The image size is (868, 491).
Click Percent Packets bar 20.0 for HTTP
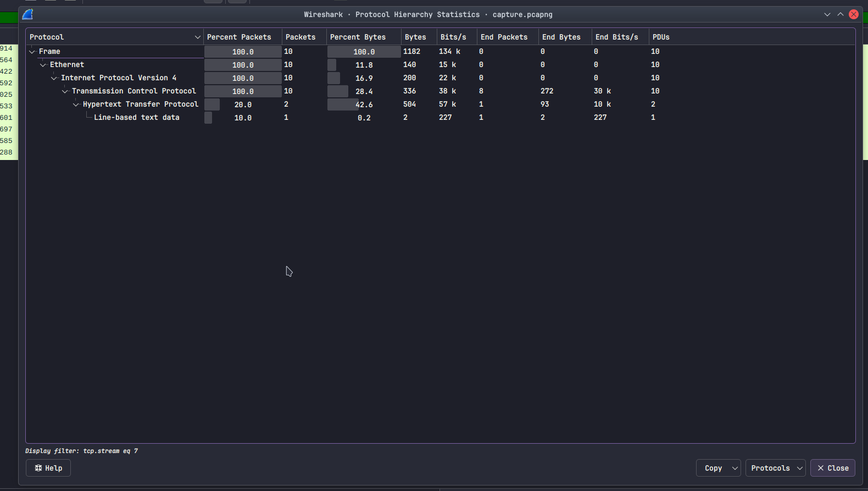243,104
